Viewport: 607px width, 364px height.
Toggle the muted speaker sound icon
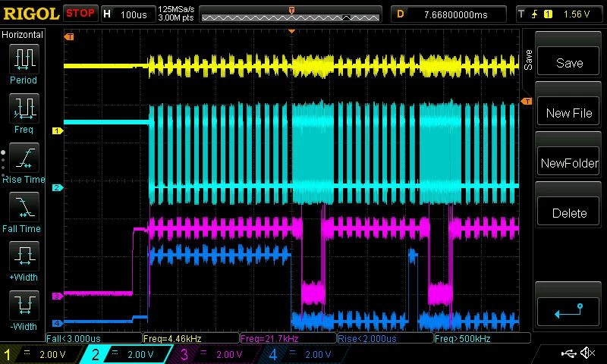(587, 353)
